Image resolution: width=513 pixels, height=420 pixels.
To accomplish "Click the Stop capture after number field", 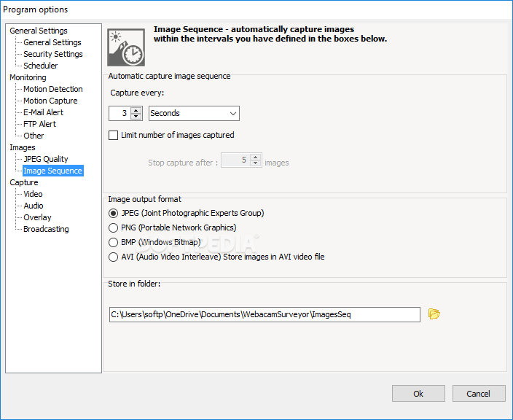I will pyautogui.click(x=235, y=160).
